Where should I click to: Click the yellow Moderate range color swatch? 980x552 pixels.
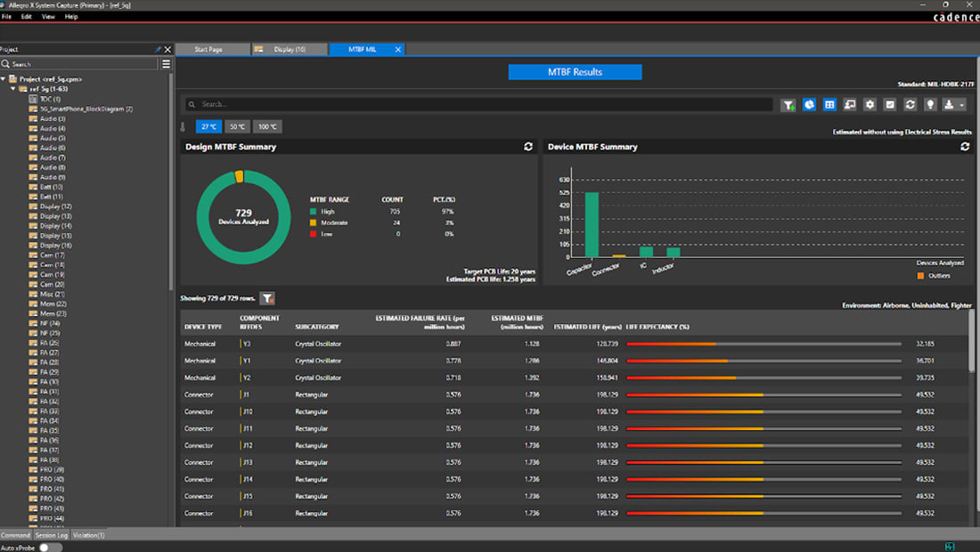click(x=313, y=223)
